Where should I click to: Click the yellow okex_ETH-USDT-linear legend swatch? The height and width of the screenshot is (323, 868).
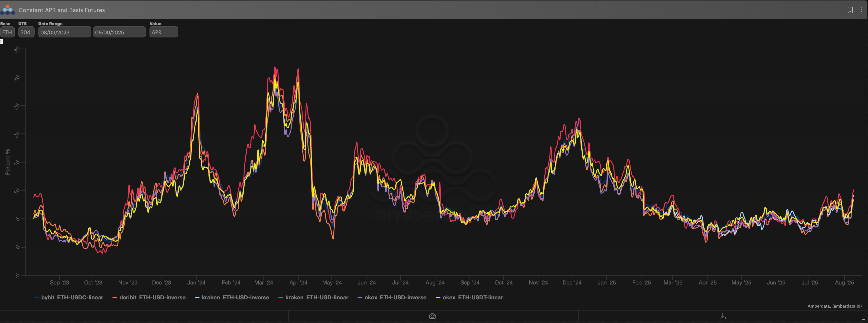(x=438, y=298)
